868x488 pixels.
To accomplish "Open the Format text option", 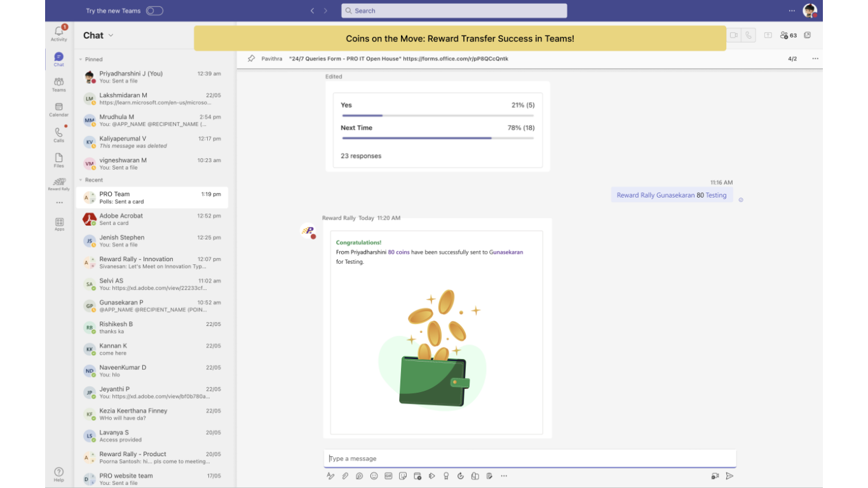I will 330,476.
